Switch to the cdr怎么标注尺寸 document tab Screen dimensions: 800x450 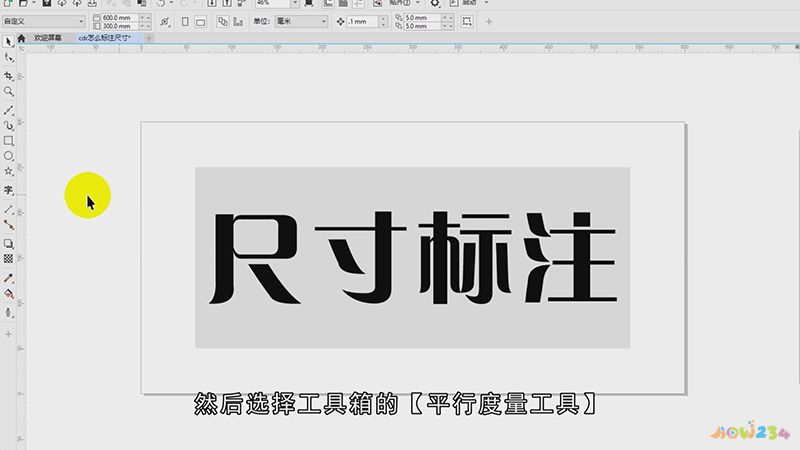click(104, 38)
